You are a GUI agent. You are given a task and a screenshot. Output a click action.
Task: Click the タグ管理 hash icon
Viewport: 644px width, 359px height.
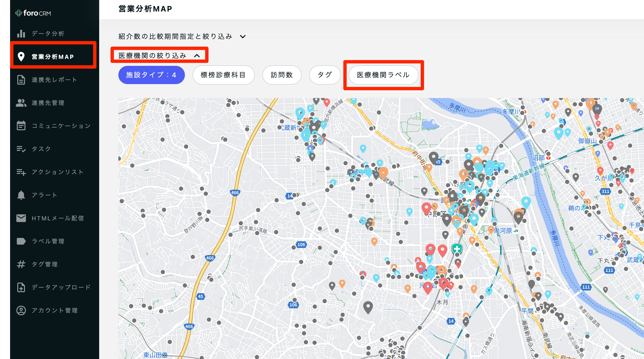point(21,264)
